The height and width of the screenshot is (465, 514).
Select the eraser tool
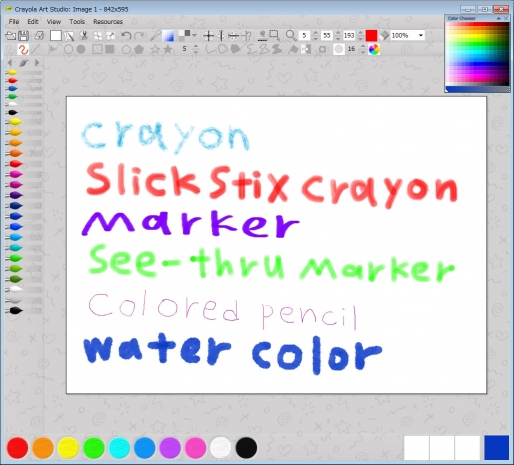pyautogui.click(x=385, y=36)
